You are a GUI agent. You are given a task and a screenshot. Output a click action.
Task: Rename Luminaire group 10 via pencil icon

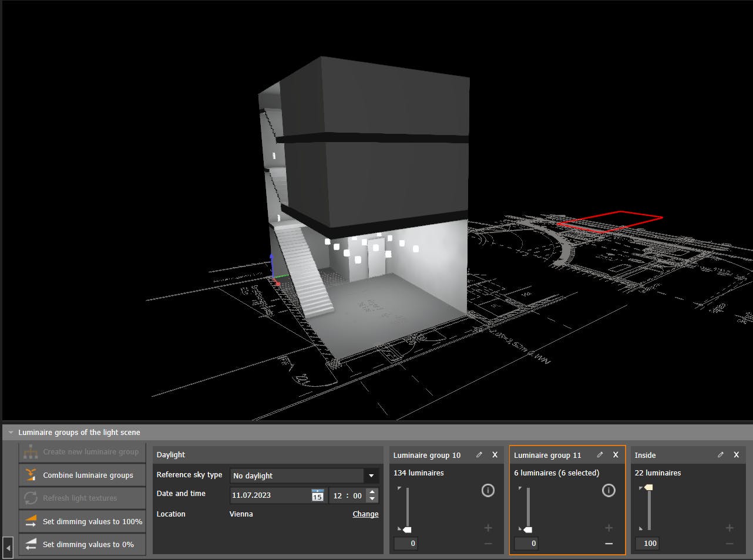coord(479,455)
